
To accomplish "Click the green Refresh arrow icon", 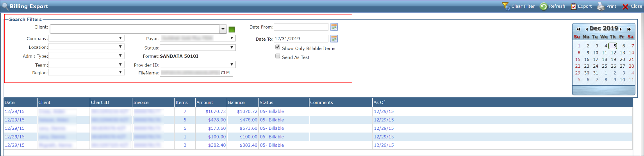I will click(x=543, y=6).
